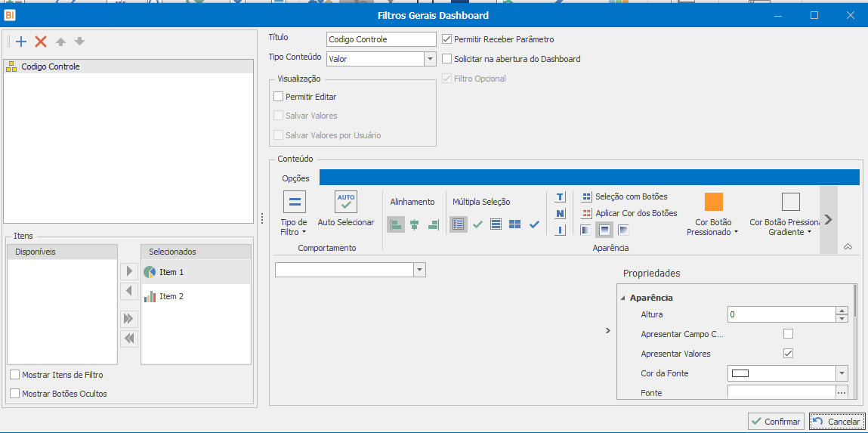Click the Título input field
This screenshot has width=868, height=433.
(381, 39)
